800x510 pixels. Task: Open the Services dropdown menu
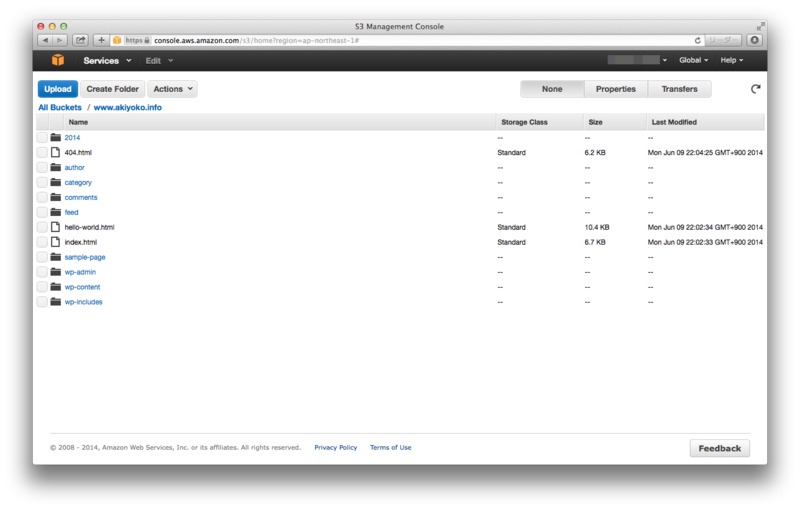107,61
